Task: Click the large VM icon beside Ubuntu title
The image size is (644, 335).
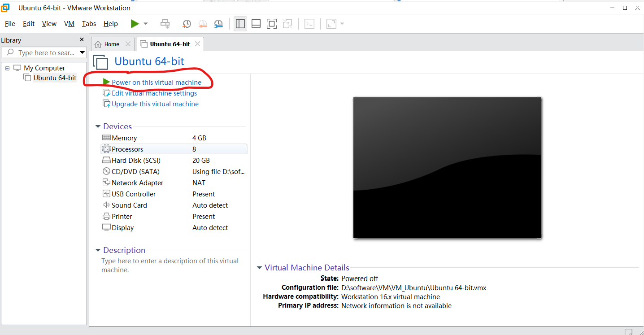Action: click(100, 62)
